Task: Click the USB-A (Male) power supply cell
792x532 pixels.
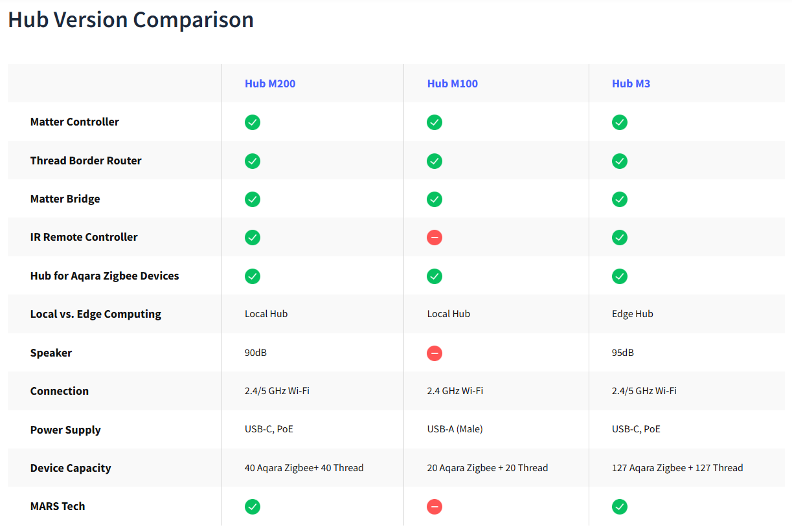Action: coord(455,429)
